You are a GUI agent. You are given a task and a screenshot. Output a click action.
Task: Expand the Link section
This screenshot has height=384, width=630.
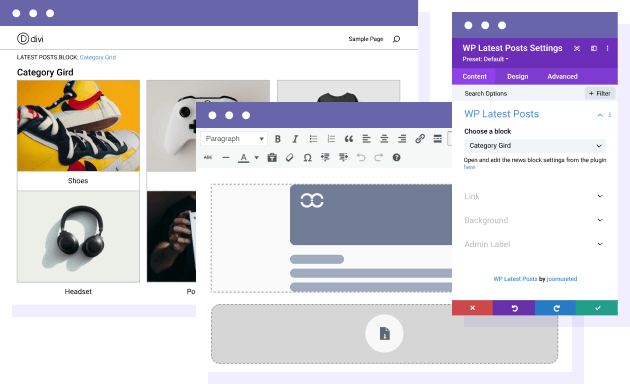[534, 196]
